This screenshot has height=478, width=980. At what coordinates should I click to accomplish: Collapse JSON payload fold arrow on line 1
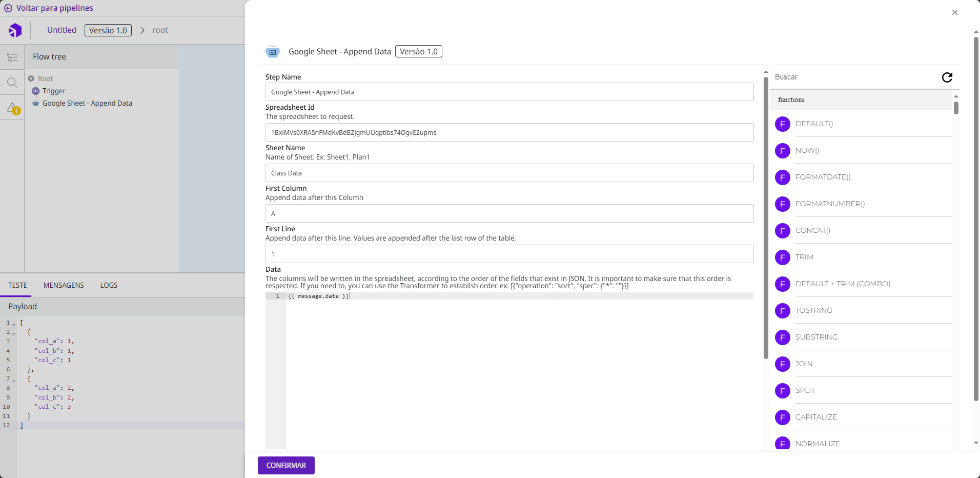[14, 324]
